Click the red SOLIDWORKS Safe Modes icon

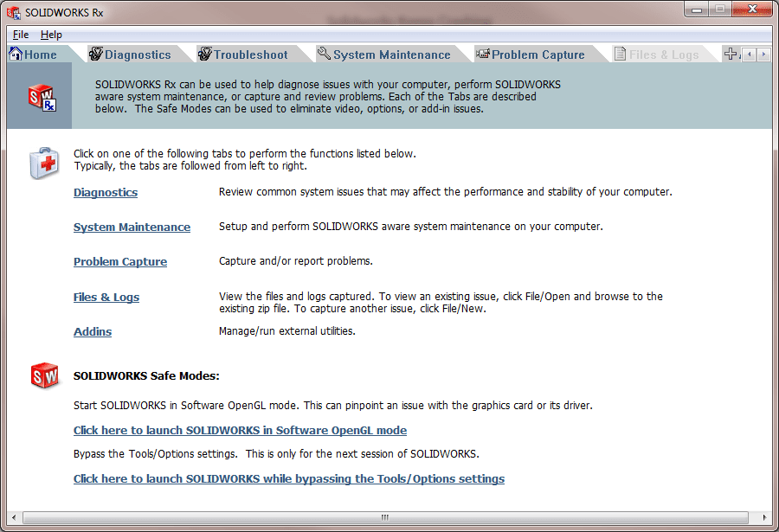coord(44,376)
